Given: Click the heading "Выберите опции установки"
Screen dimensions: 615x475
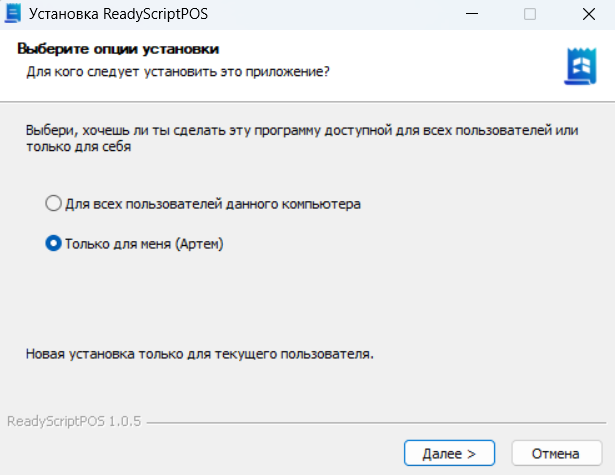Looking at the screenshot, I should coord(118,49).
